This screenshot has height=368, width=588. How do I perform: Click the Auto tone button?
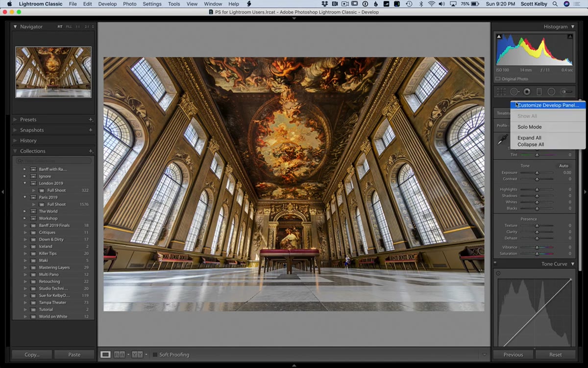click(564, 166)
